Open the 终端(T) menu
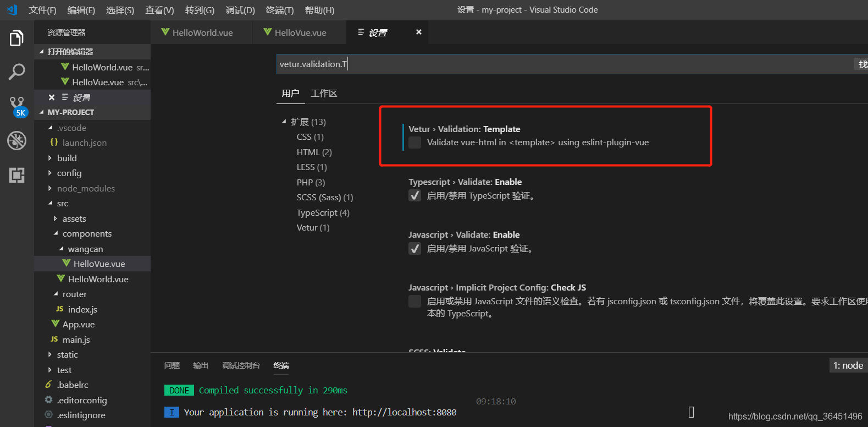 [280, 10]
